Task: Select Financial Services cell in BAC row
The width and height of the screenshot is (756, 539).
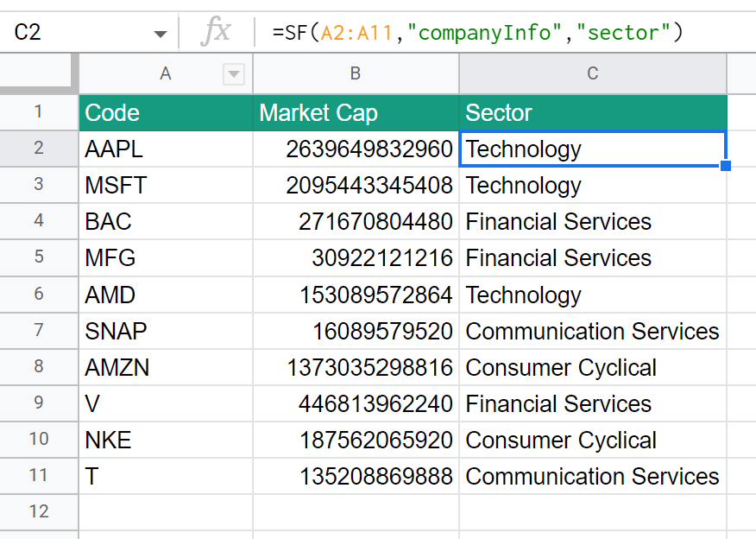Action: 593,221
